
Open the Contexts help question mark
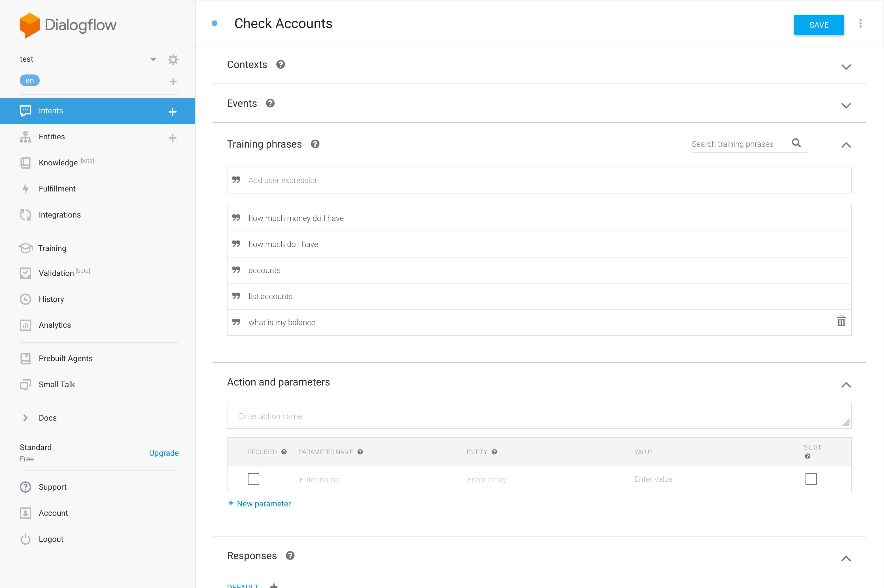(x=280, y=65)
